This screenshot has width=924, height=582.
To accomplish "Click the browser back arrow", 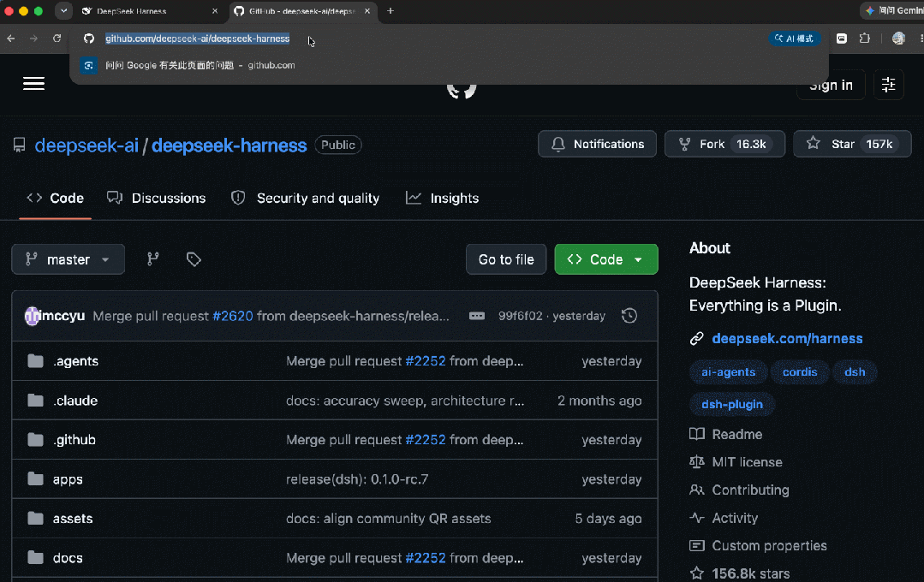I will click(10, 39).
